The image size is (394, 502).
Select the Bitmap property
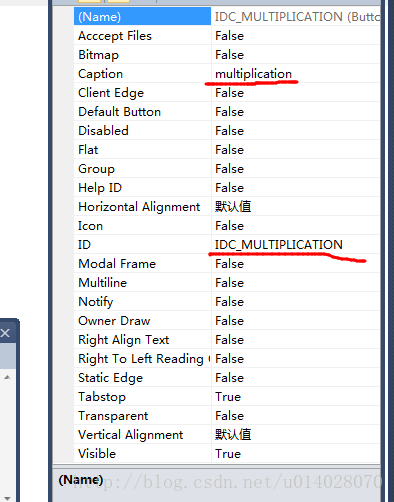tap(142, 55)
